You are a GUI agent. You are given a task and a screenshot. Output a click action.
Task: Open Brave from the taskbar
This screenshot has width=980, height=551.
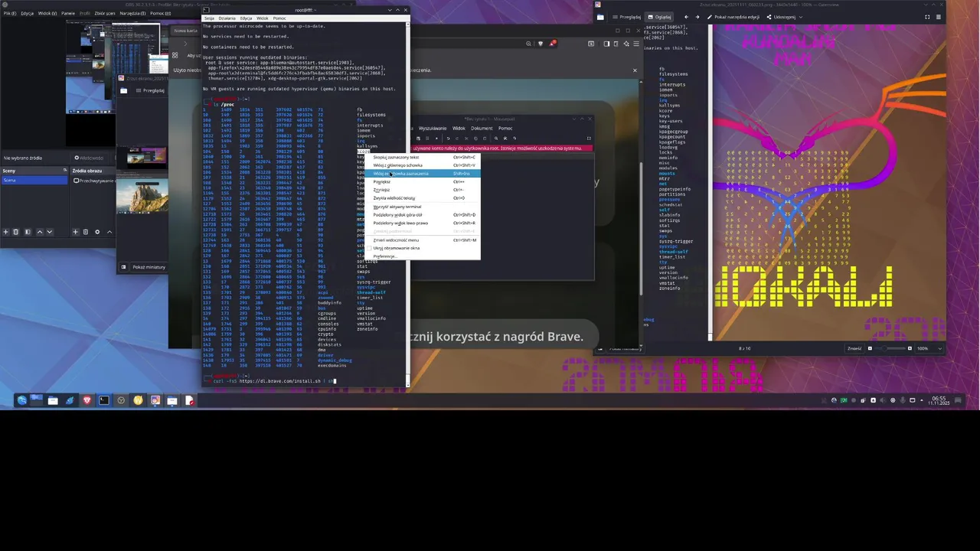coord(87,400)
